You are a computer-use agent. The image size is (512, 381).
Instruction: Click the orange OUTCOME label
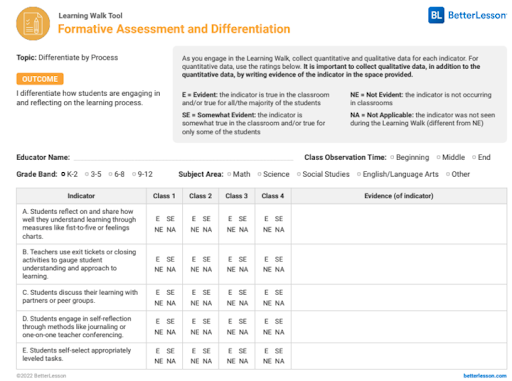[x=40, y=79]
